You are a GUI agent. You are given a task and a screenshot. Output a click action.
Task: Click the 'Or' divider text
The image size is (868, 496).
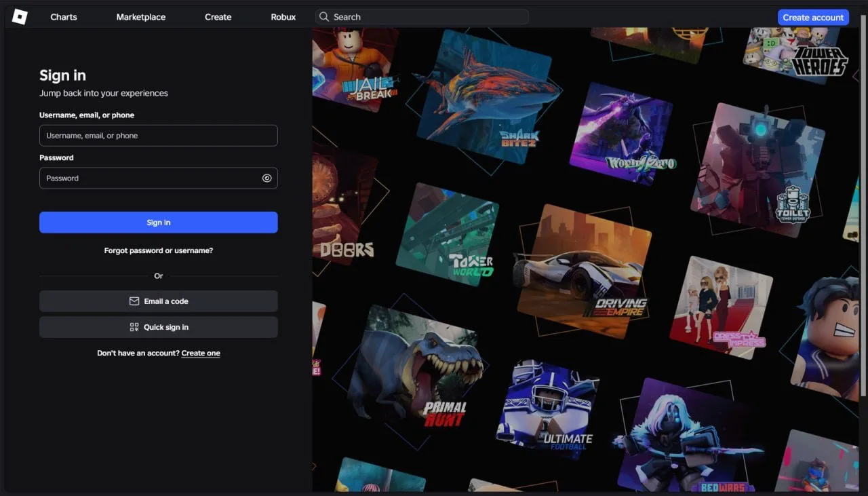(159, 276)
